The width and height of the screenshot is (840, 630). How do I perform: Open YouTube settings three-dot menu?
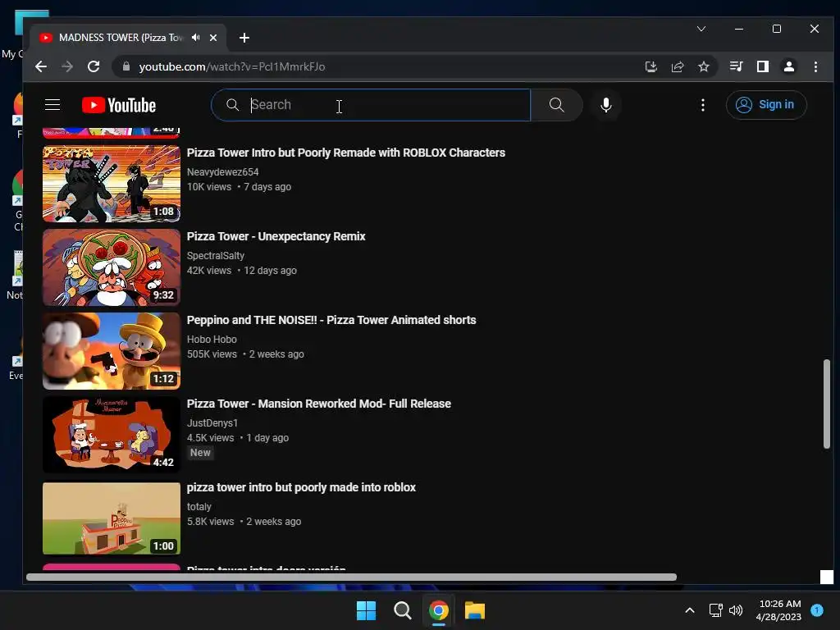[703, 105]
